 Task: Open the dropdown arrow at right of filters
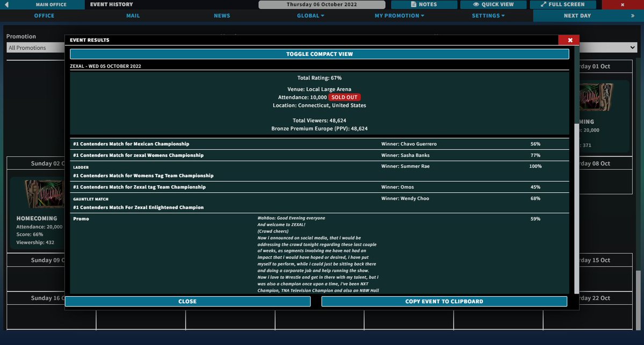pyautogui.click(x=633, y=48)
